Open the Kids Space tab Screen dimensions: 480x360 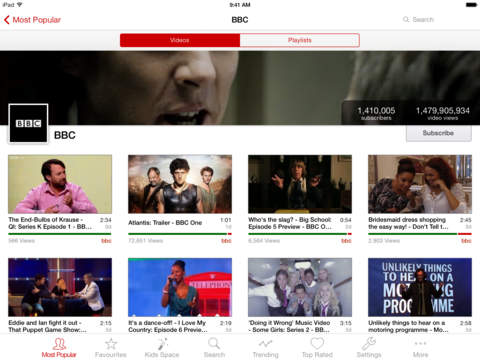click(x=162, y=348)
